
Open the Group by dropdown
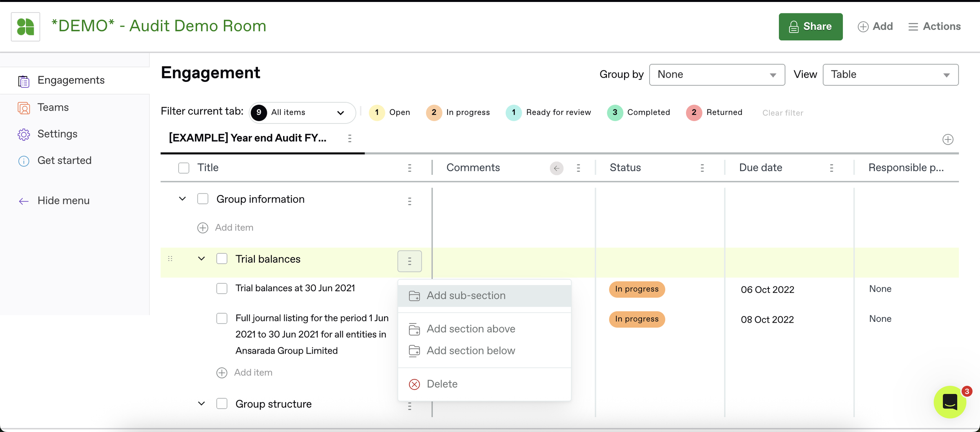pos(717,74)
